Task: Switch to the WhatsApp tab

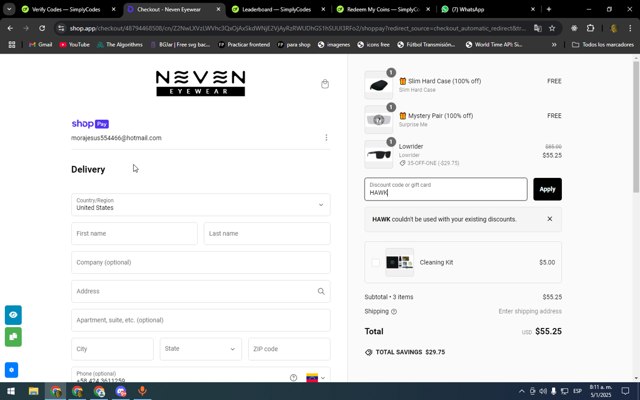Action: click(468, 9)
